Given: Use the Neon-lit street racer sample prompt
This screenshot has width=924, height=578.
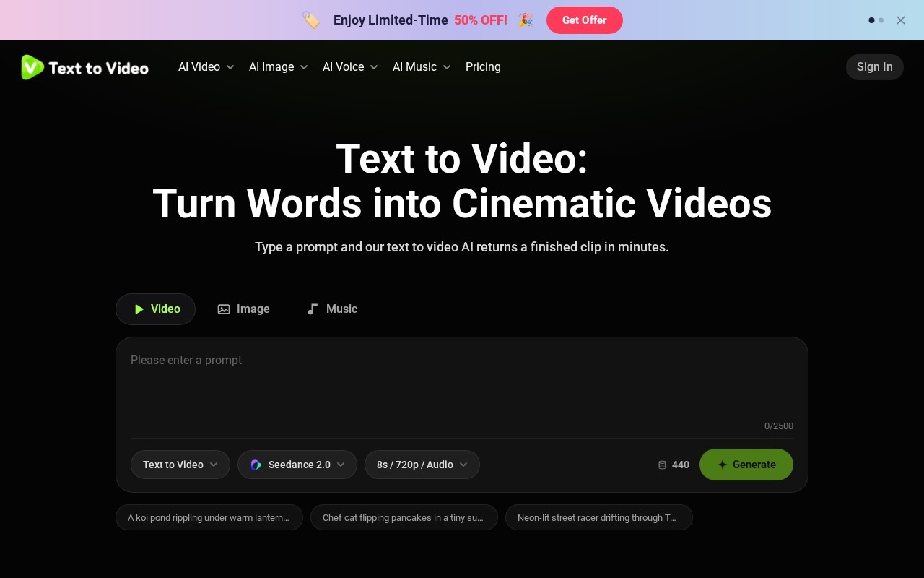Looking at the screenshot, I should (x=599, y=517).
